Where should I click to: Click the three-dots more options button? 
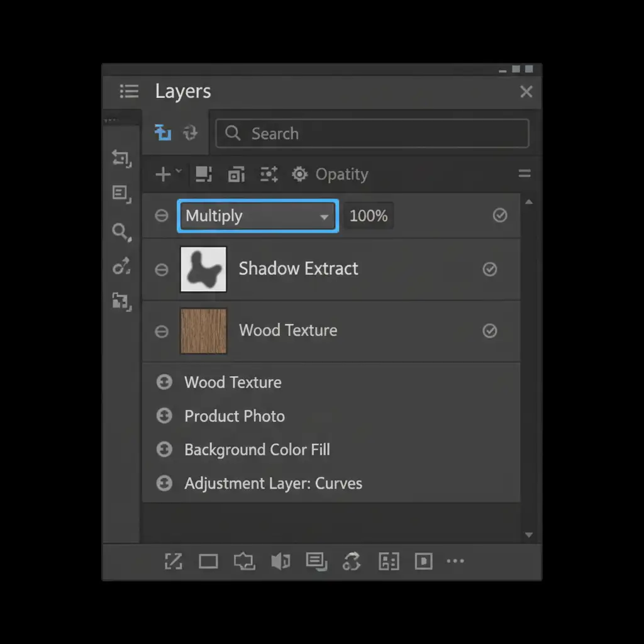point(455,562)
